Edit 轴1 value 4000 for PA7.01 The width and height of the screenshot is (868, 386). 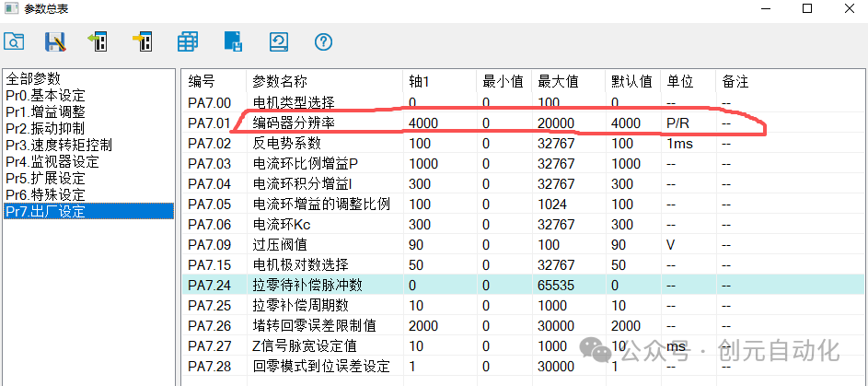(x=423, y=123)
